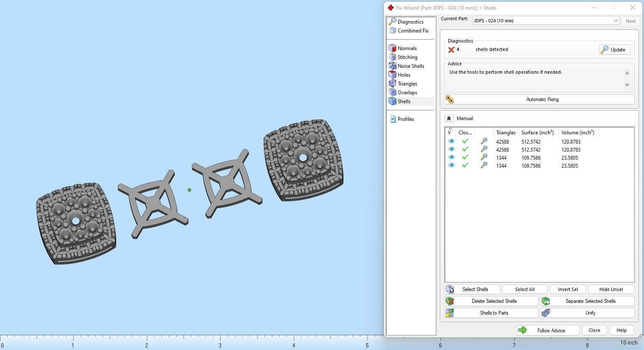Click the Advice scroll-down arrow

627,85
